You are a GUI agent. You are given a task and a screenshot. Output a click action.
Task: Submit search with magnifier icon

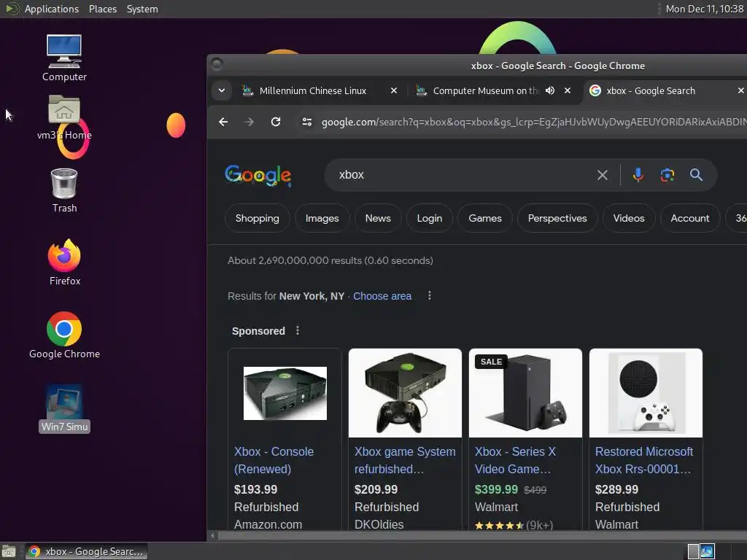pyautogui.click(x=696, y=175)
